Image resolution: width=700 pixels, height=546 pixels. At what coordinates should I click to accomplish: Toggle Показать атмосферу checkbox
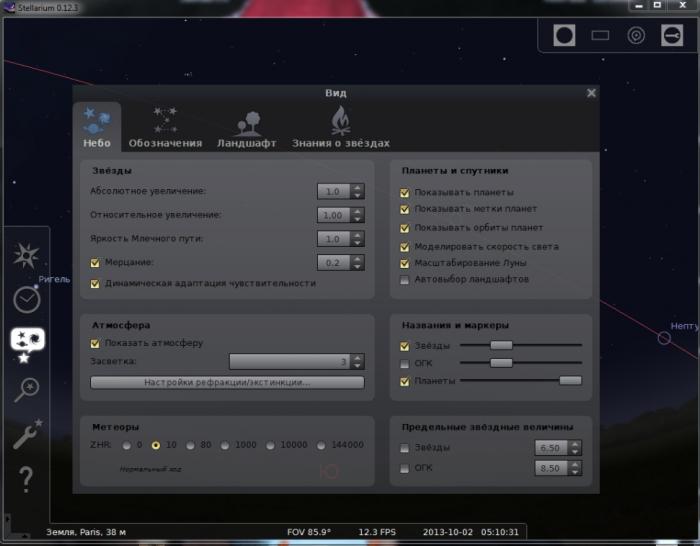(95, 343)
